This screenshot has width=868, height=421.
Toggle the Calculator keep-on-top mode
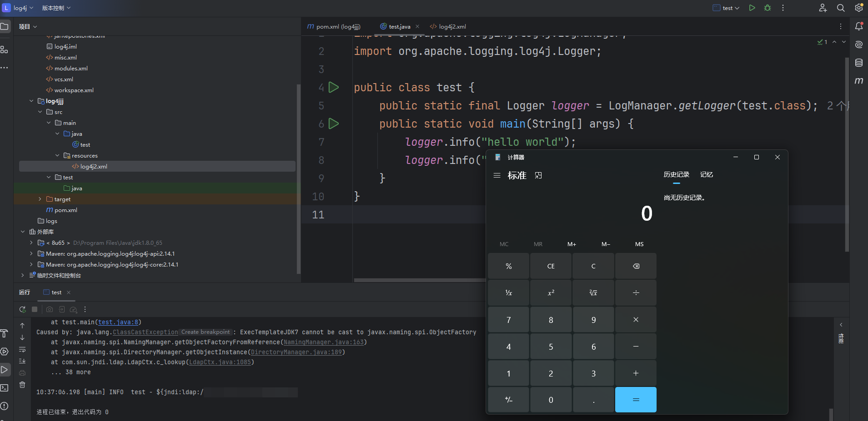[x=538, y=175]
